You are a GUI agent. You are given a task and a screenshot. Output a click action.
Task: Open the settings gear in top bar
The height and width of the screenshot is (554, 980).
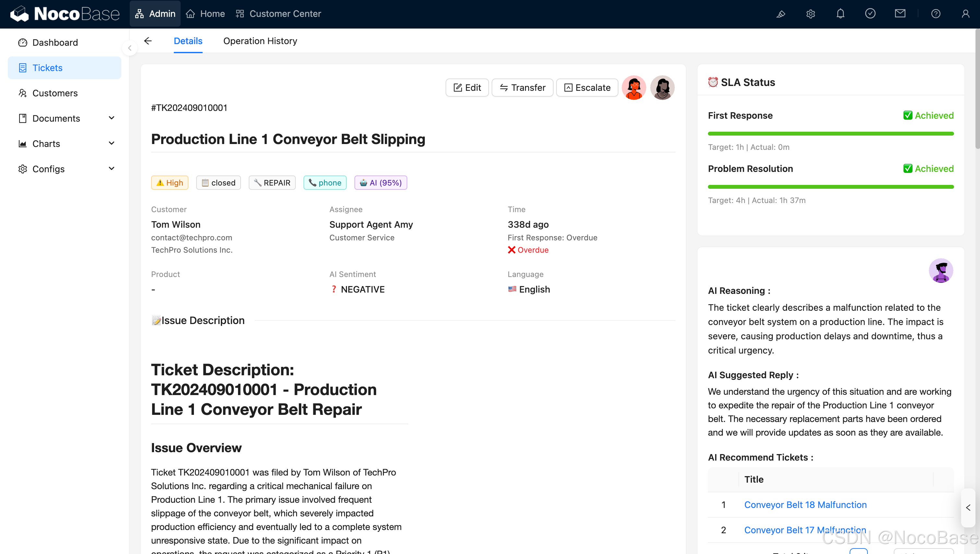pyautogui.click(x=811, y=14)
